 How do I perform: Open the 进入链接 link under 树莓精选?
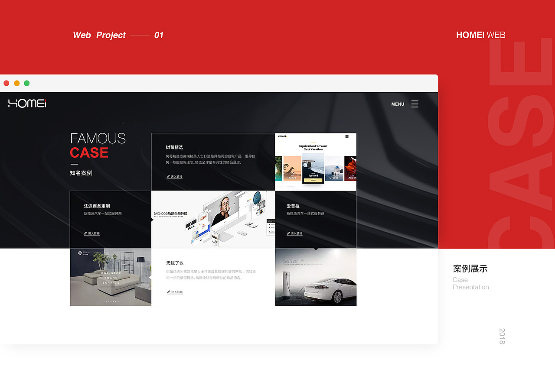[174, 177]
